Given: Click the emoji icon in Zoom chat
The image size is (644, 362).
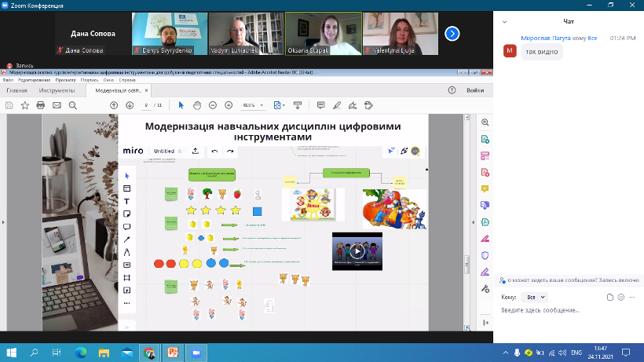Looking at the screenshot, I should tap(622, 298).
